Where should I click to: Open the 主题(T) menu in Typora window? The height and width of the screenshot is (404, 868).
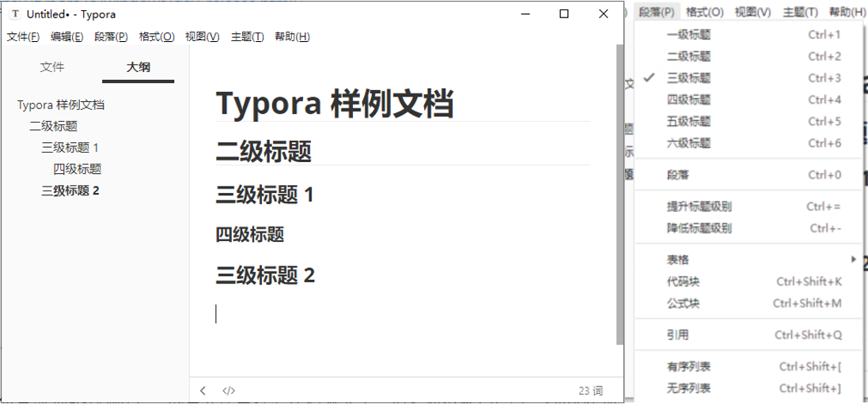[248, 37]
